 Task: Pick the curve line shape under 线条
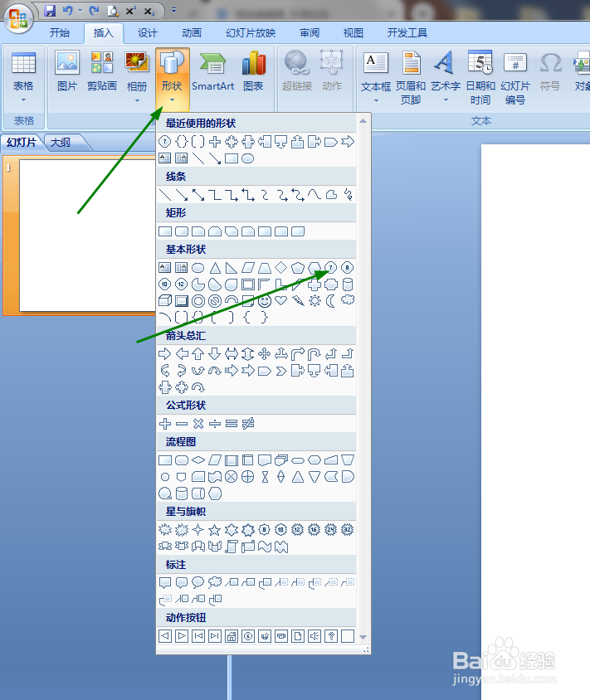pos(314,195)
